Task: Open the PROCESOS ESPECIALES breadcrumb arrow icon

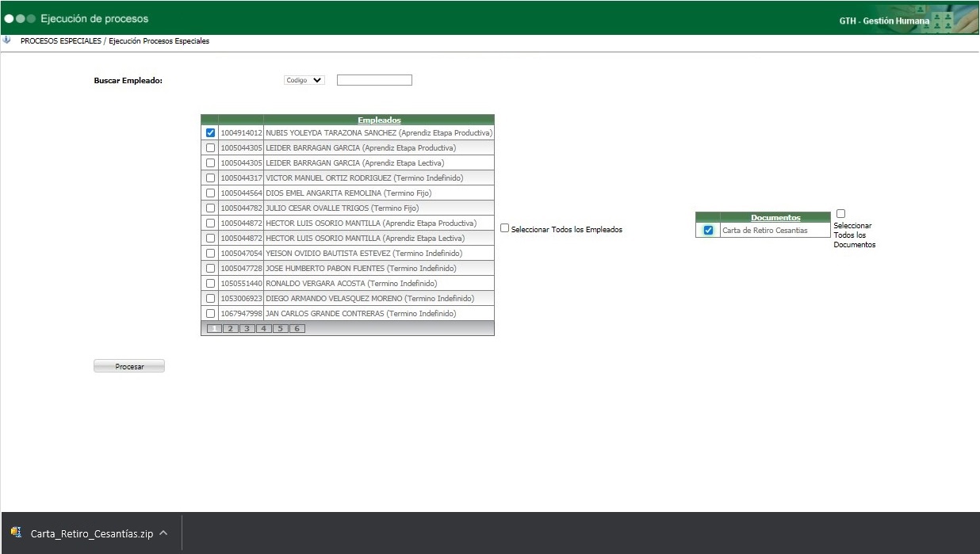Action: point(7,40)
